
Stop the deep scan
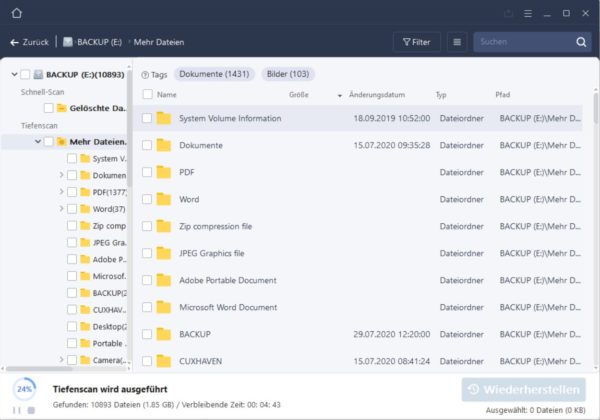31,410
